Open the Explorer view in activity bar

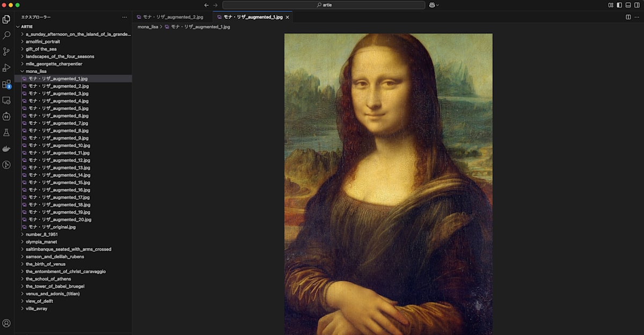(6, 19)
